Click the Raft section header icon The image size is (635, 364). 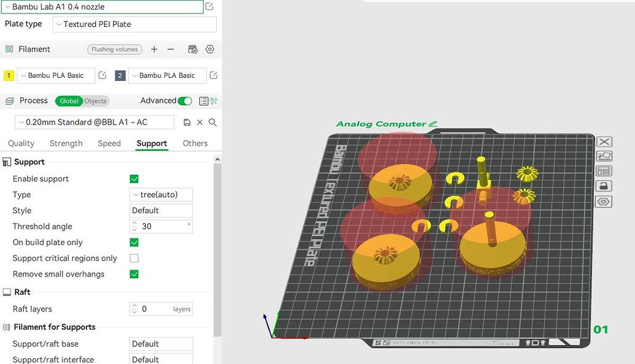[x=7, y=292]
